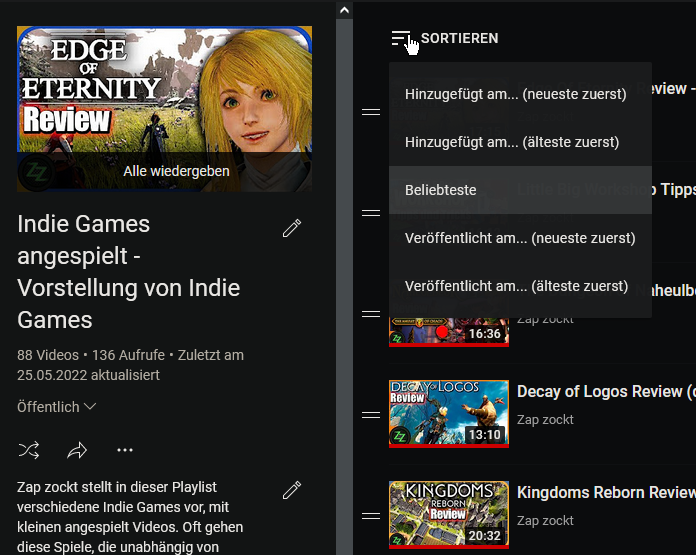Open the three-dot more options menu
Viewport: 696px width, 555px height.
coord(125,450)
